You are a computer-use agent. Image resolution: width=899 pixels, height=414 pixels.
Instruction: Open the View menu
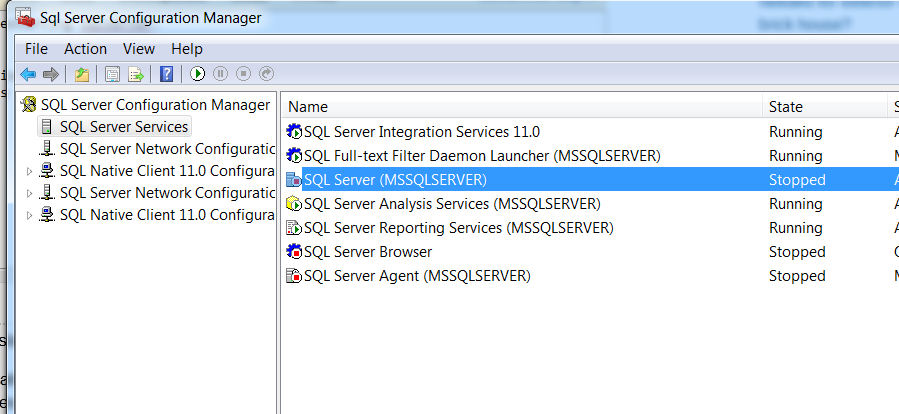[x=139, y=49]
